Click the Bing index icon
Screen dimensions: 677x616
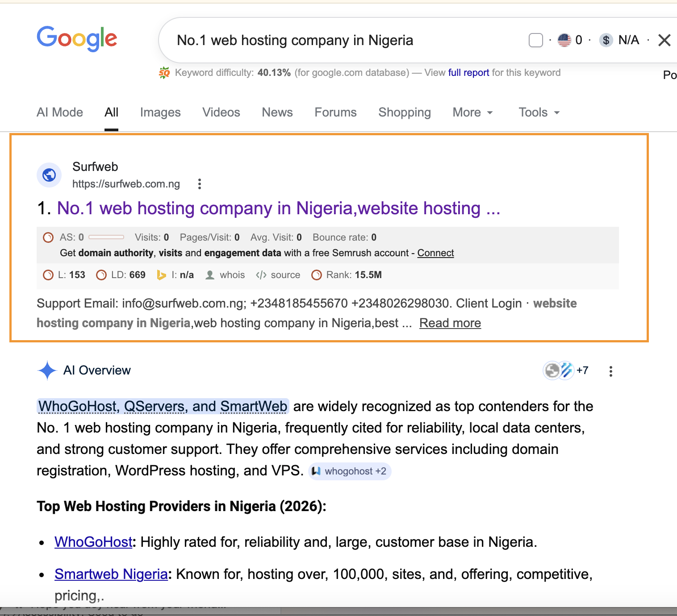coord(161,275)
